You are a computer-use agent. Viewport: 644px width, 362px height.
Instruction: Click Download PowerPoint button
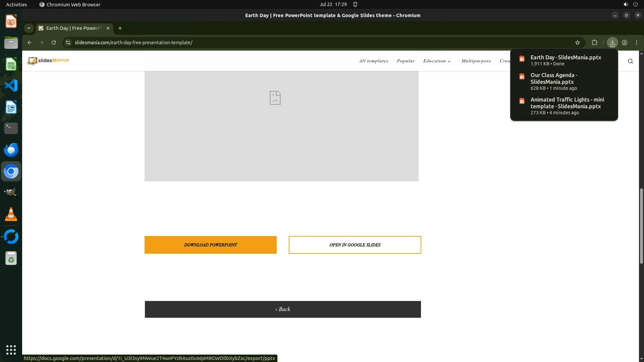pos(210,245)
